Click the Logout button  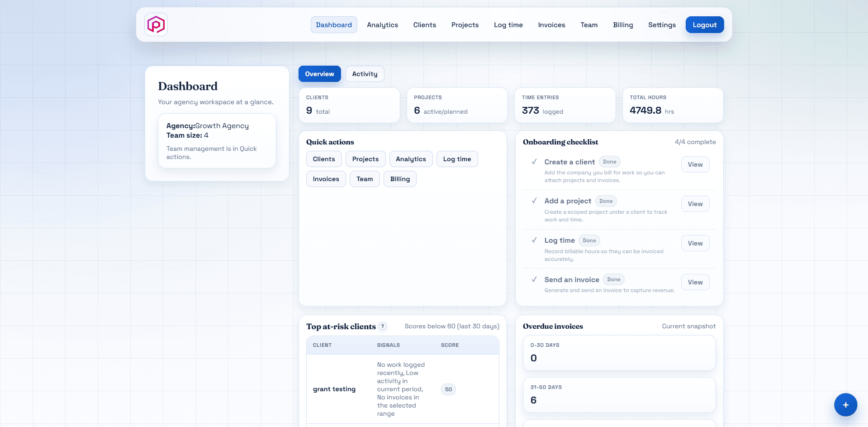(704, 25)
